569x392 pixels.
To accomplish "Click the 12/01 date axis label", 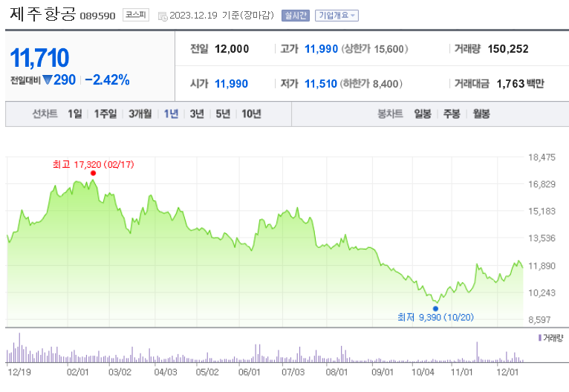I will click(507, 372).
